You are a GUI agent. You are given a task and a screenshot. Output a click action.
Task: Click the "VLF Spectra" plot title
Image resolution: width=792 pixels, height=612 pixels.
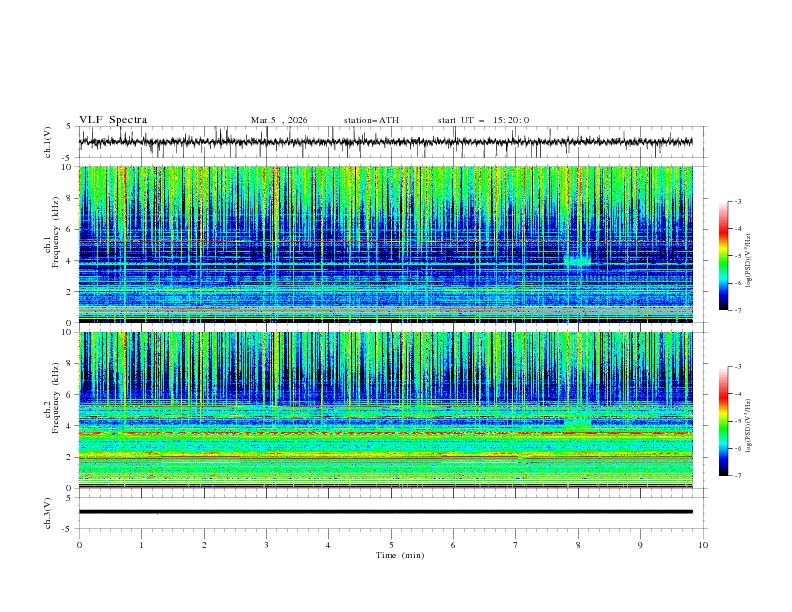[113, 120]
